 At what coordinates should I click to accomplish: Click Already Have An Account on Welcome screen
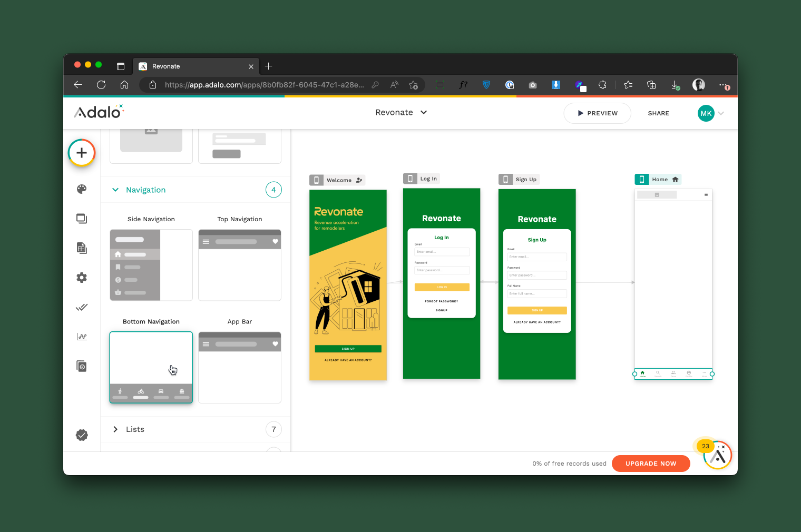(348, 360)
